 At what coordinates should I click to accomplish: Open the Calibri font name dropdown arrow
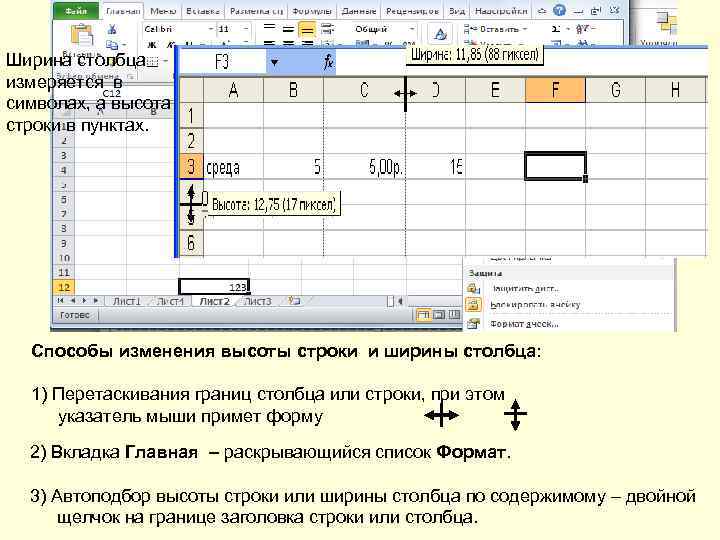[x=211, y=29]
